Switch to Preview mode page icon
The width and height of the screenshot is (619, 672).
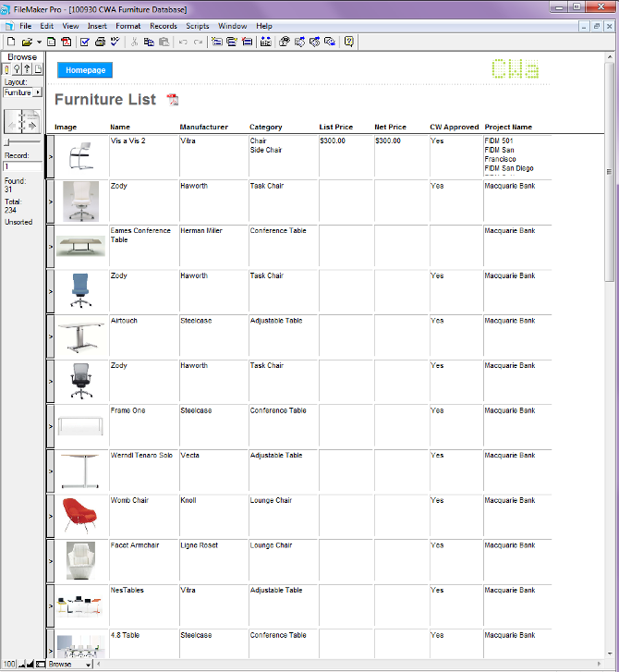coord(38,68)
